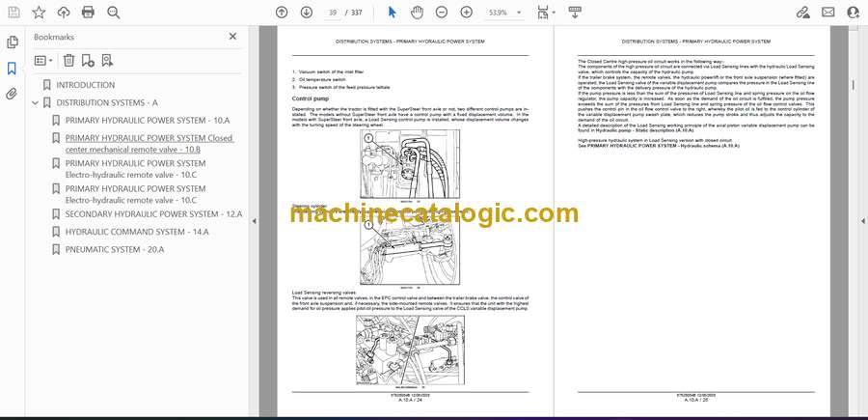Open HYDRAULIC COMMAND SYSTEM - 14.A bookmark
Screen dimensions: 868x420
[137, 232]
